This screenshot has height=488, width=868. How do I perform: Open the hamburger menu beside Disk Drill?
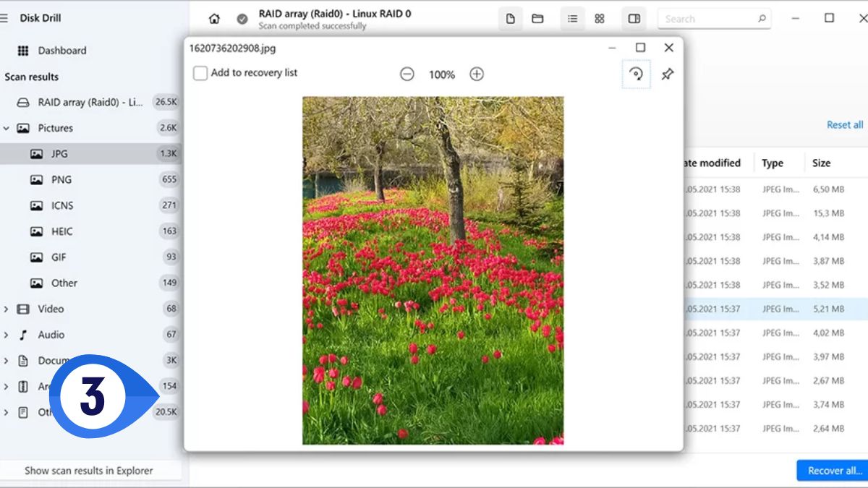coord(4,18)
